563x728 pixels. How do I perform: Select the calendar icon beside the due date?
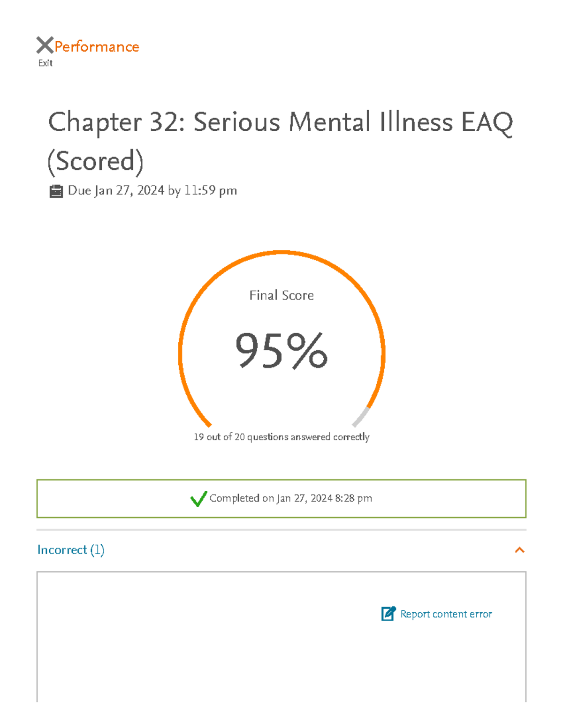(x=57, y=190)
